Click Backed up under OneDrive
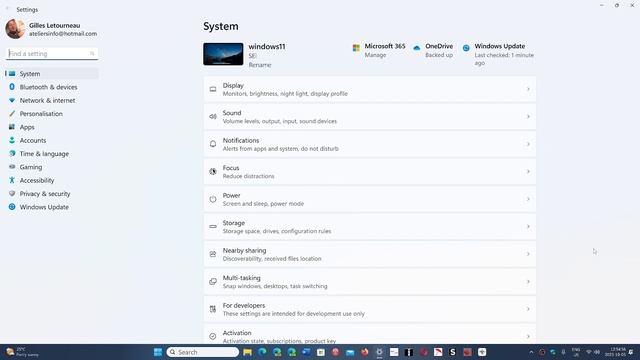Viewport: 640px width, 360px height. (x=439, y=55)
